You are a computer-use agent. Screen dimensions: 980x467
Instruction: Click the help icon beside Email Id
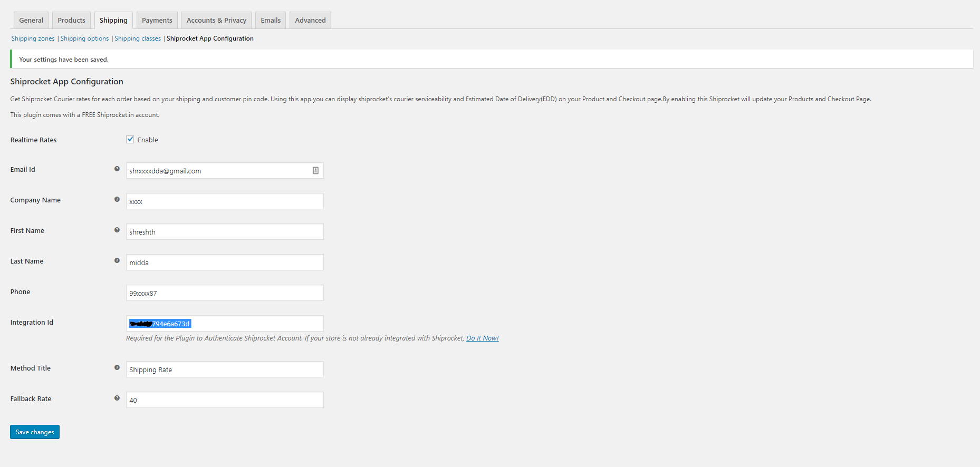(117, 169)
